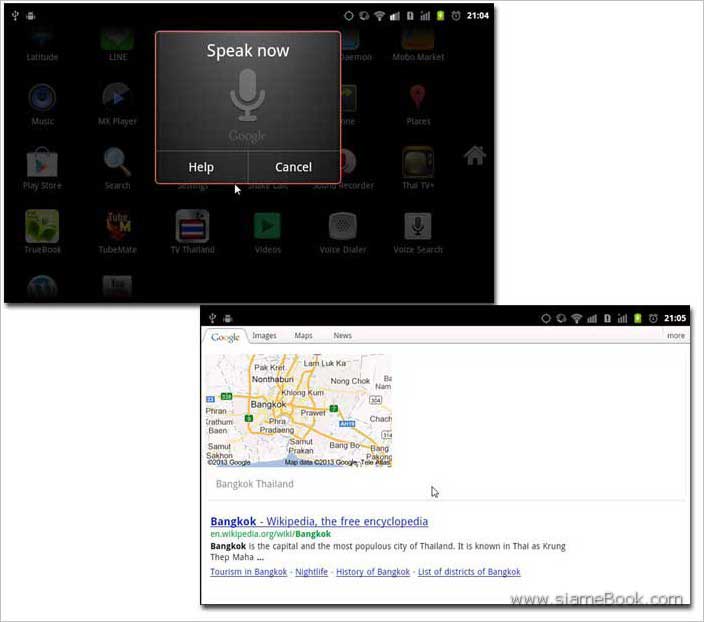Open the Places app with map pin

click(418, 104)
